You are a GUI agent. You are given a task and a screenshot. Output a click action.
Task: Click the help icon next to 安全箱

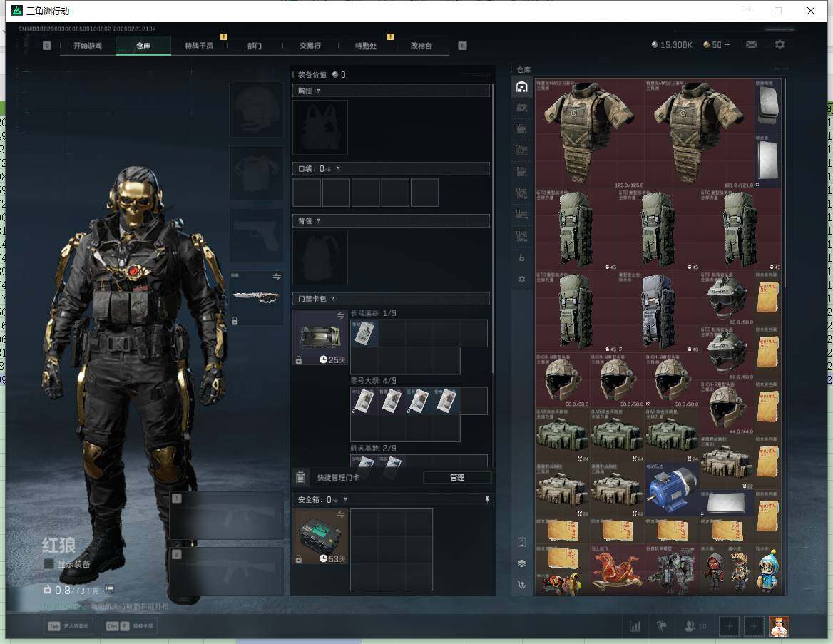(345, 500)
